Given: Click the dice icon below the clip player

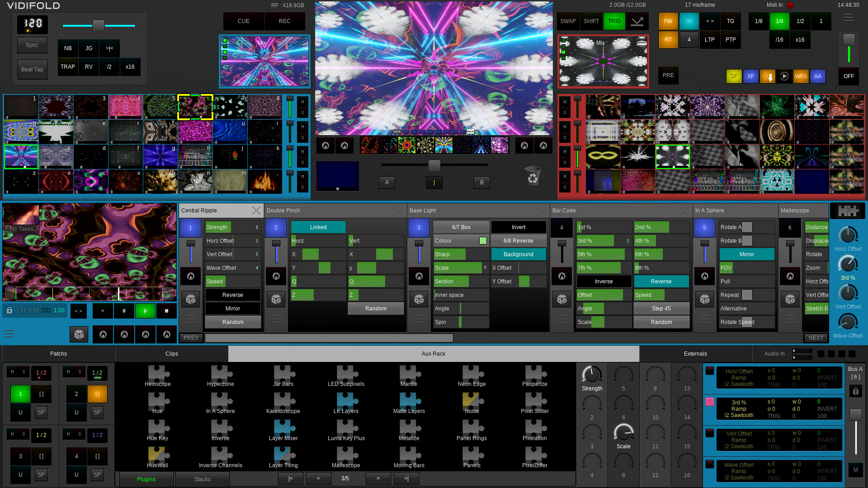Looking at the screenshot, I should [79, 334].
